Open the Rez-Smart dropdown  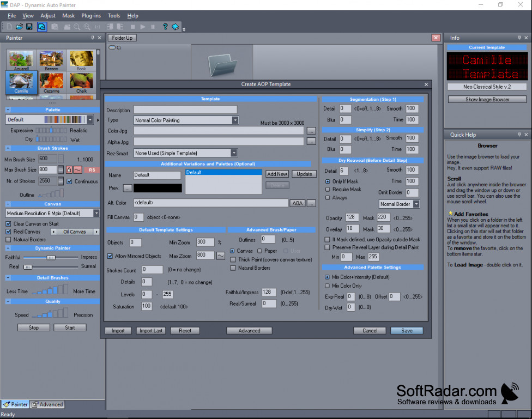234,153
